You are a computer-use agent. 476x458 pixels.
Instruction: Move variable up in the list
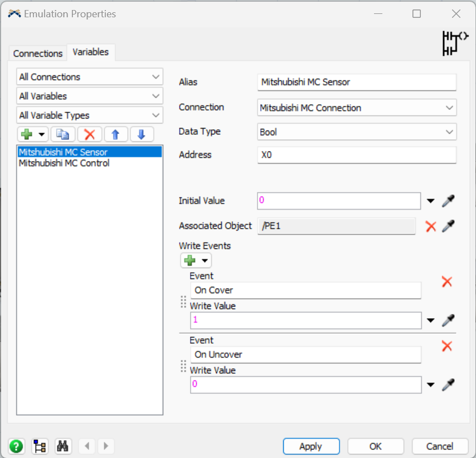point(115,134)
